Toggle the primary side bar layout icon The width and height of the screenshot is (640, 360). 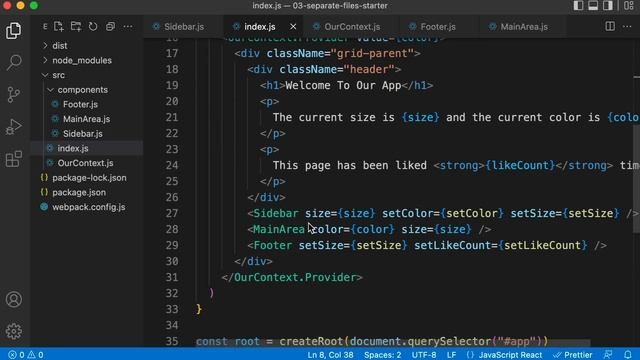pyautogui.click(x=578, y=5)
